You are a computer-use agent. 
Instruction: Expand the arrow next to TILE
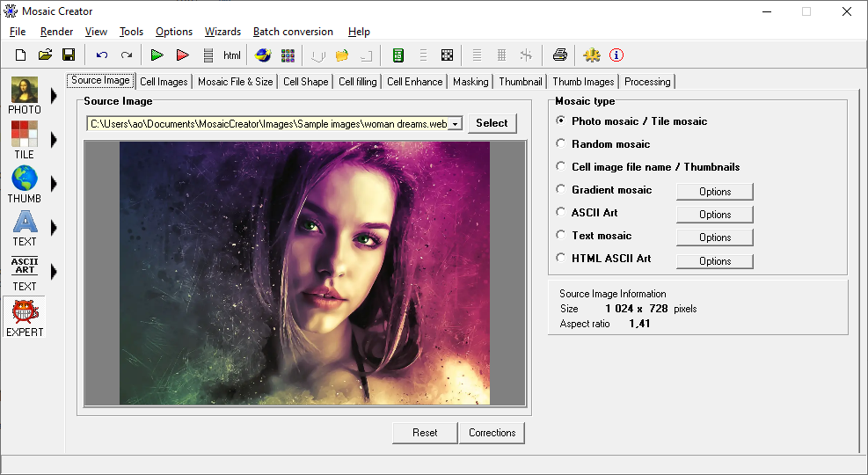coord(54,140)
